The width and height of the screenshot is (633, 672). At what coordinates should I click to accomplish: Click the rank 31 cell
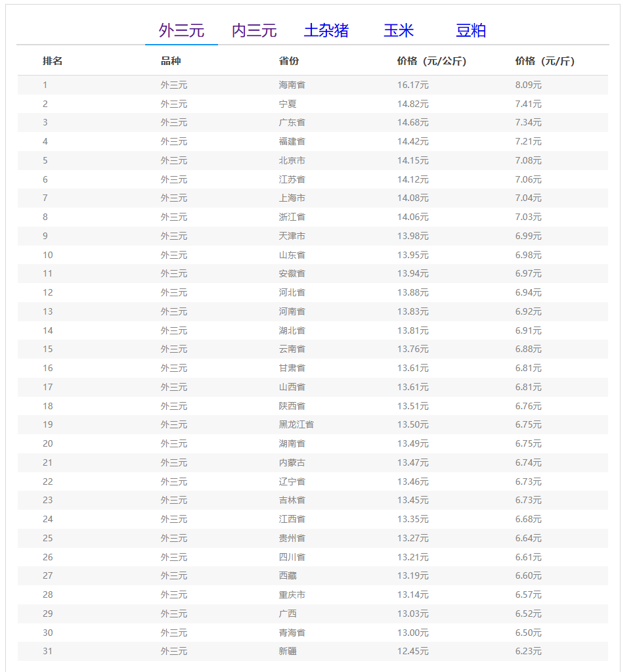pos(47,651)
